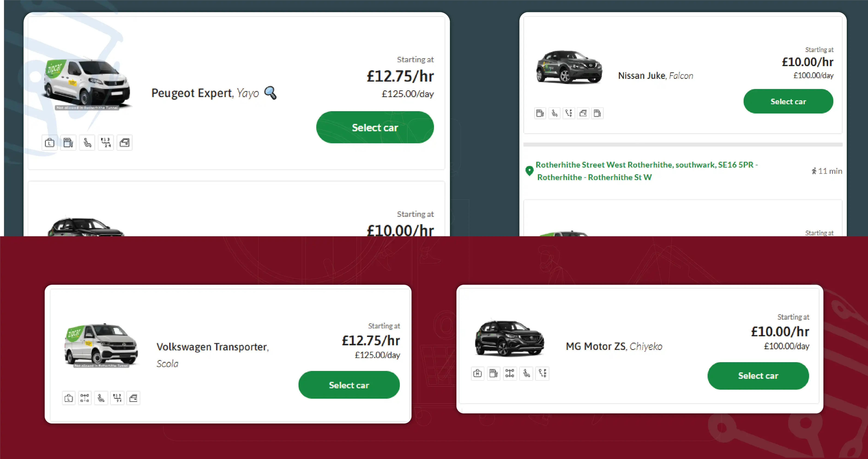Select car for the MG Motor ZS Chiyeko
Image resolution: width=868 pixels, height=459 pixels.
(758, 376)
